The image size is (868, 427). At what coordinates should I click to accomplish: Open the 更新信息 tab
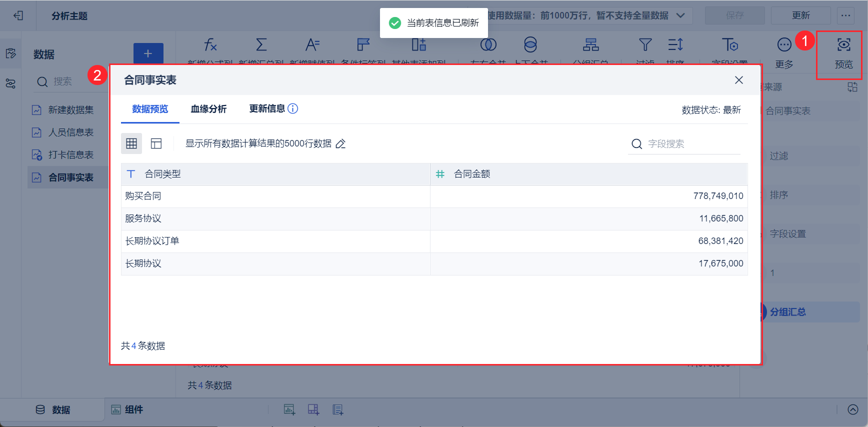click(x=267, y=108)
